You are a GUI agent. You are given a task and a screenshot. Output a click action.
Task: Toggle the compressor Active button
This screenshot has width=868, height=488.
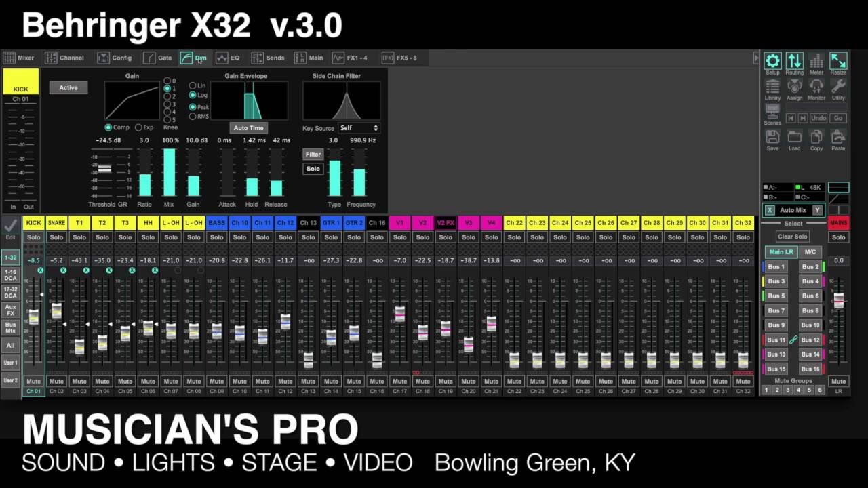pos(68,88)
